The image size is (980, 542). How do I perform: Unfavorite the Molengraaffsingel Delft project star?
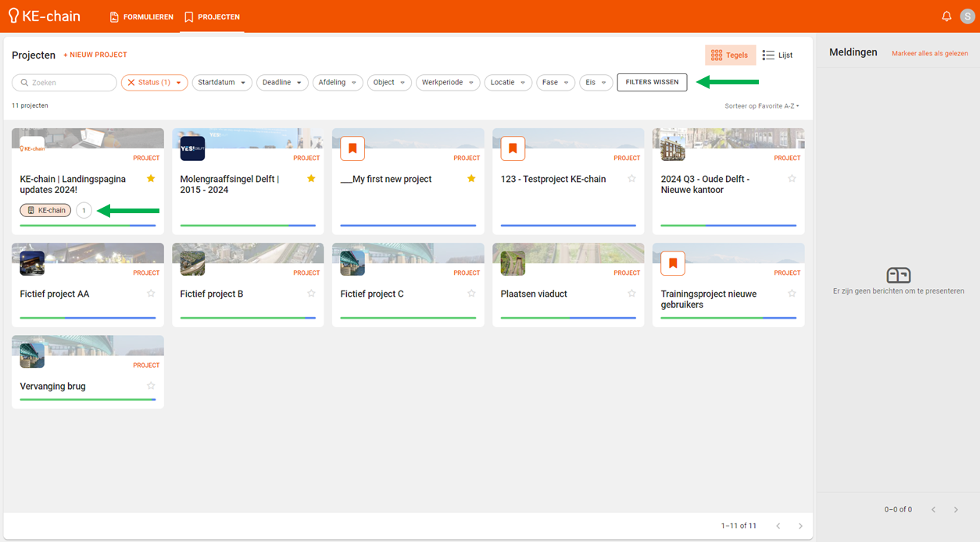pyautogui.click(x=311, y=179)
